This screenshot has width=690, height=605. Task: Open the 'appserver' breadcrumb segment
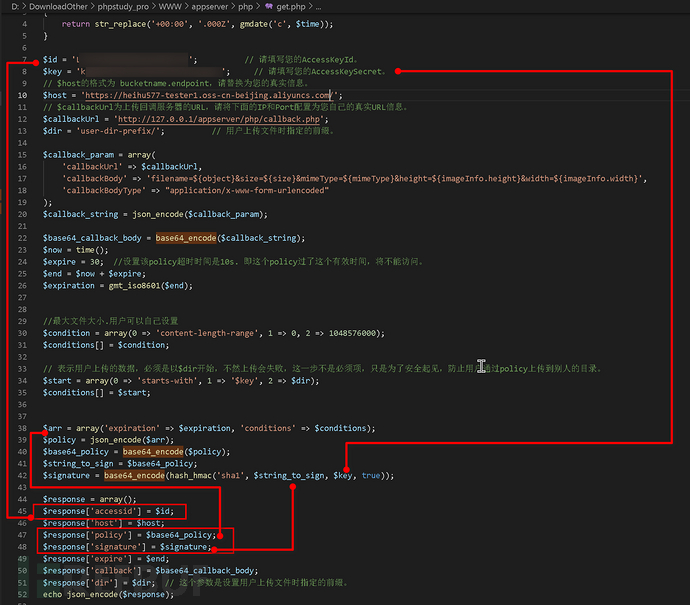tap(209, 7)
